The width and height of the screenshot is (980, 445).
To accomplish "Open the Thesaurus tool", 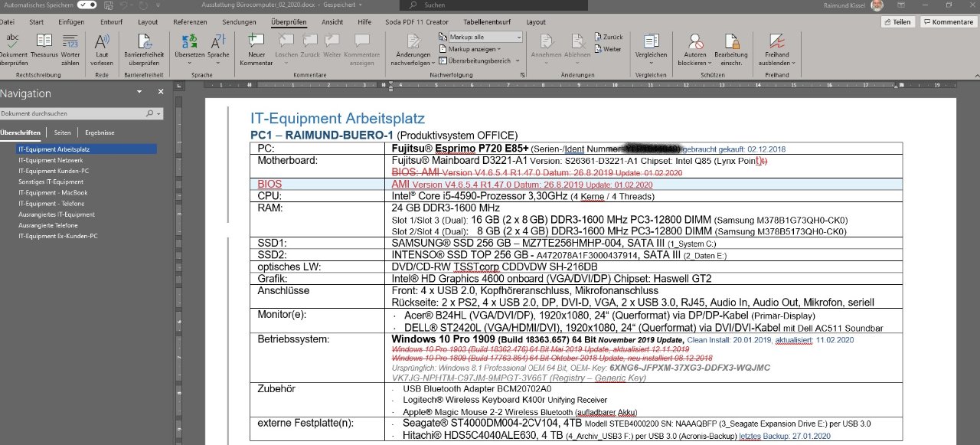I will coord(44,47).
